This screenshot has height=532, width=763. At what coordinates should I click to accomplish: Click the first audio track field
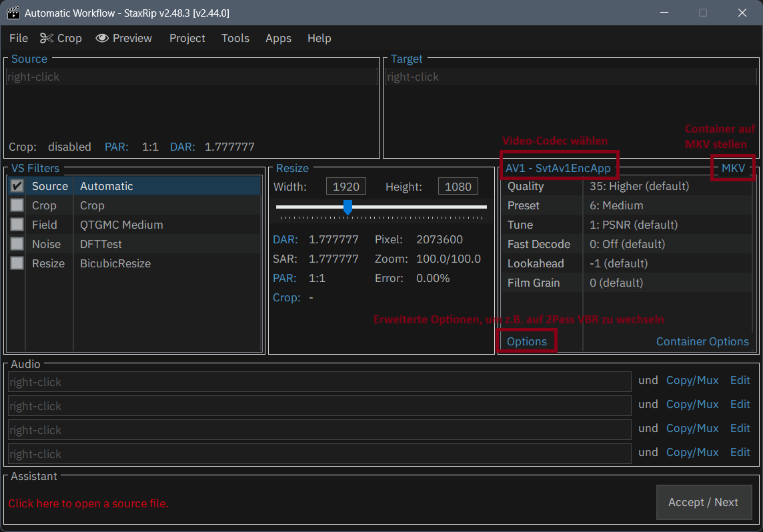(319, 382)
